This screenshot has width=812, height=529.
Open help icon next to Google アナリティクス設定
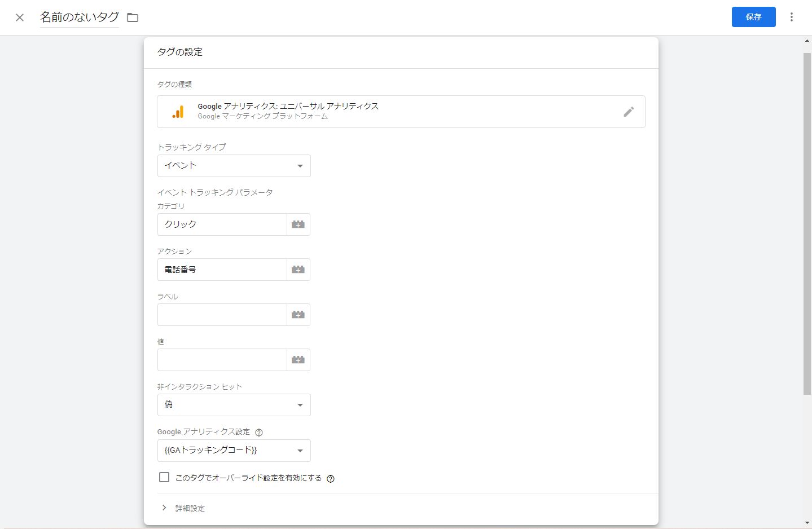pos(259,433)
